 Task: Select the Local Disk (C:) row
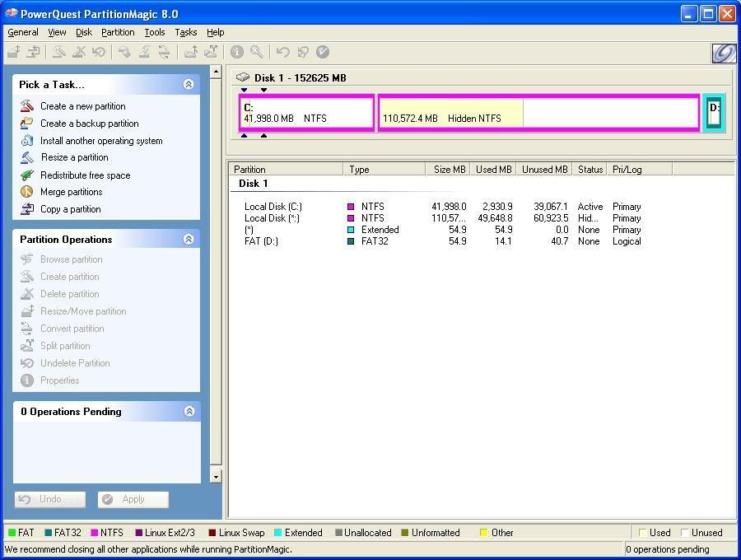(442, 207)
